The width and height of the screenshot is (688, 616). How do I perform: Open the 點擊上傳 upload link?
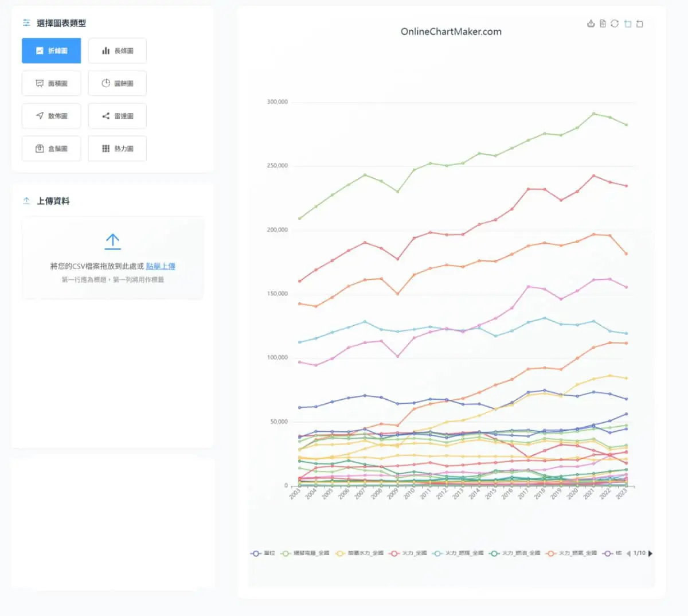161,266
